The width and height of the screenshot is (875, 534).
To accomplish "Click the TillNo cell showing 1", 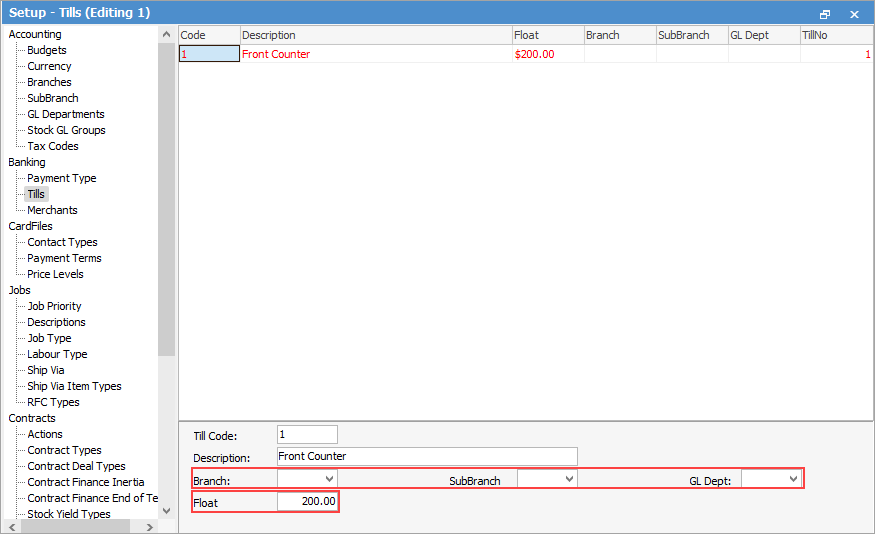I will tap(836, 54).
